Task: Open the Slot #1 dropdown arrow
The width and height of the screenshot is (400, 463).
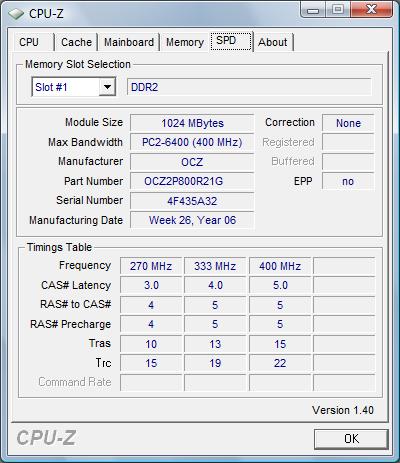Action: pos(107,87)
